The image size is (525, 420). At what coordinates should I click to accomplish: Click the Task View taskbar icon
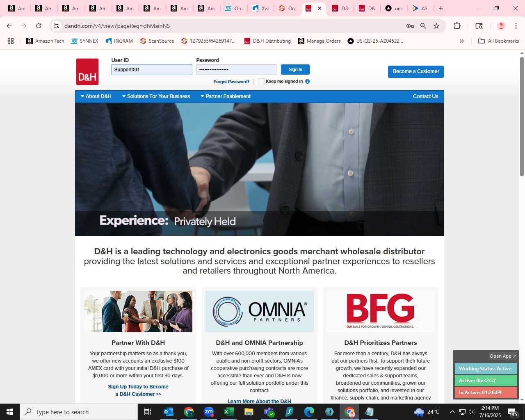click(148, 412)
